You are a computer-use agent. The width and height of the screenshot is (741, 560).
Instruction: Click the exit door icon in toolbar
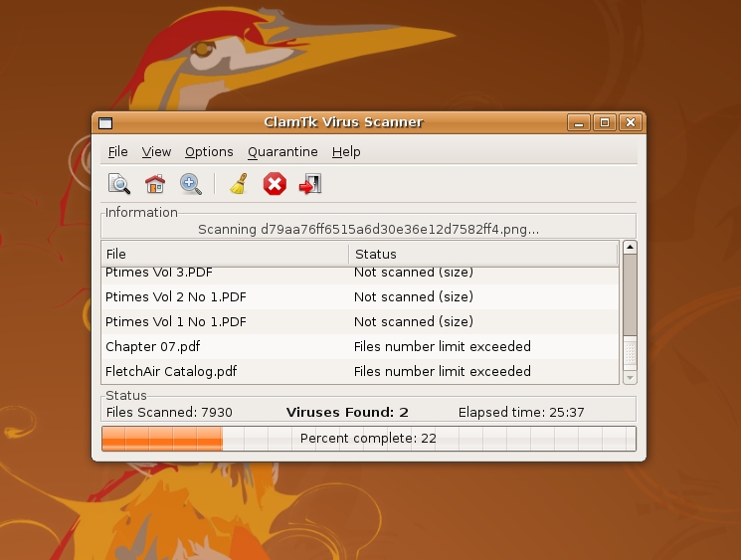(x=310, y=184)
